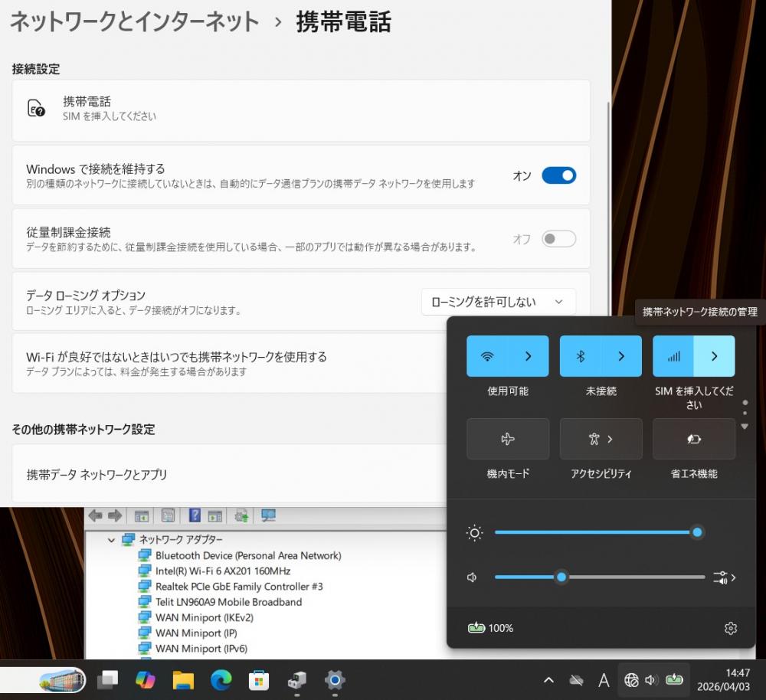Expand the accessibility options chevron
The image size is (766, 700).
pyautogui.click(x=611, y=439)
